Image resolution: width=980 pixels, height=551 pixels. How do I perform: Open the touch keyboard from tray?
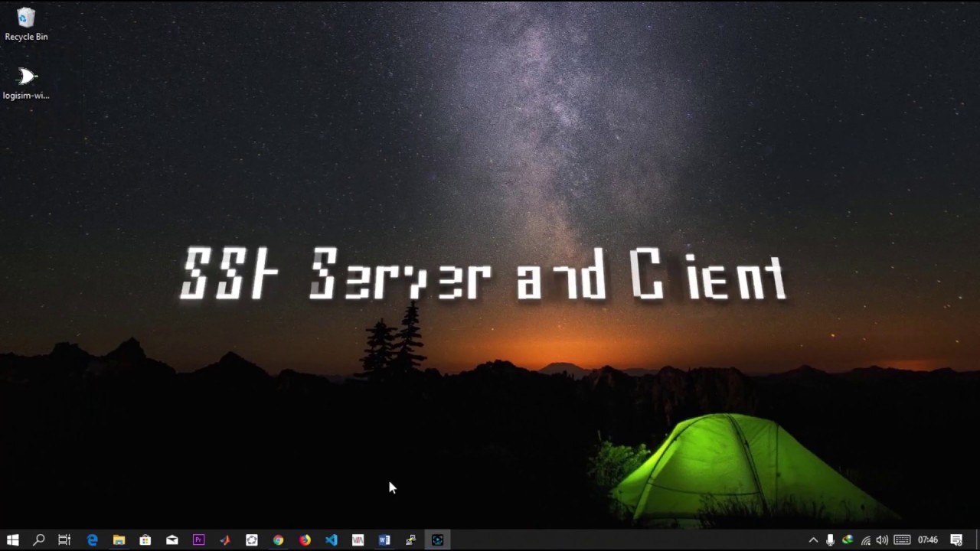pos(902,540)
